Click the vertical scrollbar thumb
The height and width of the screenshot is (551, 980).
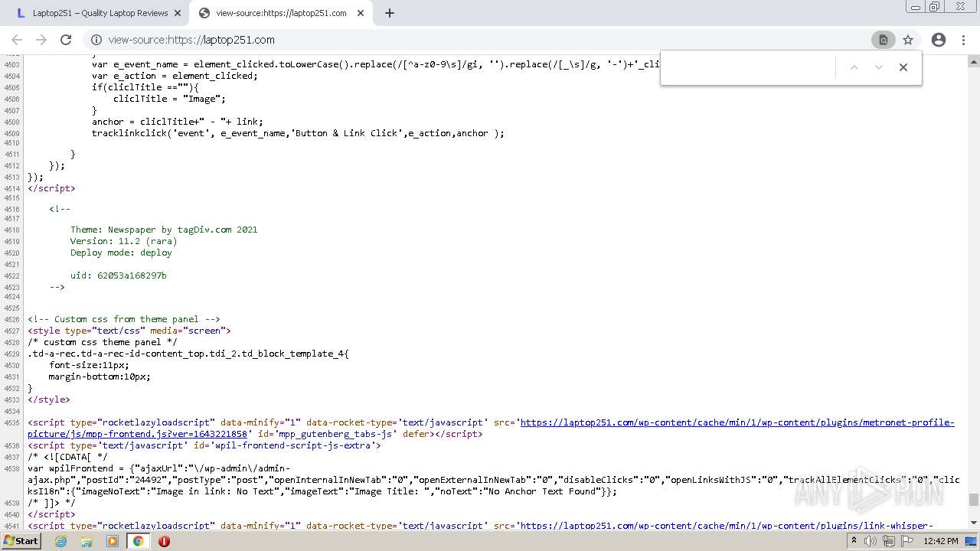pos(973,500)
